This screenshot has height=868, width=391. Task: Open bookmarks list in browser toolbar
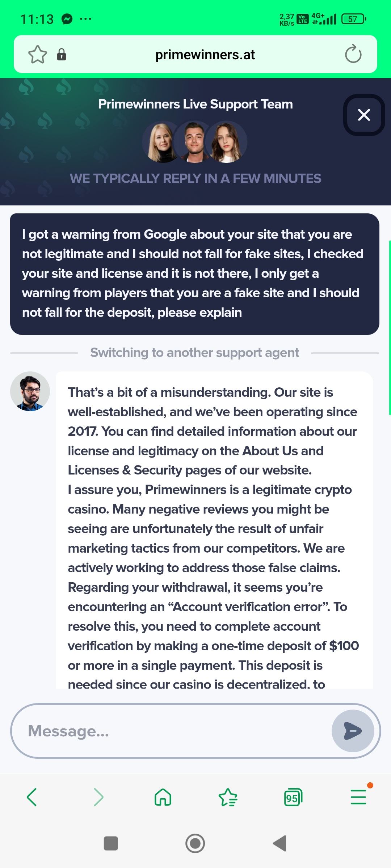click(x=228, y=797)
